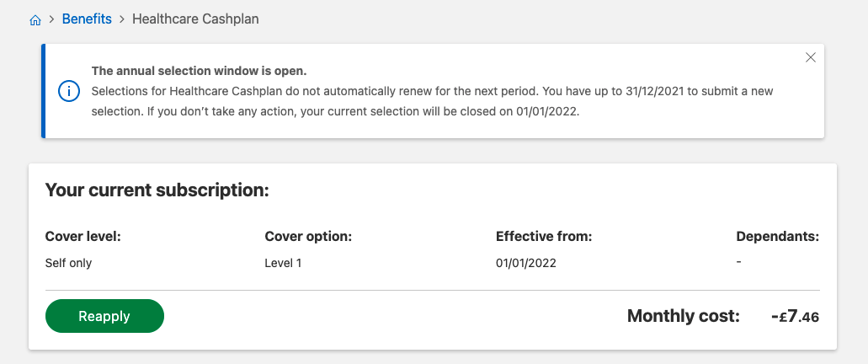Click the 'annual selection window is open' heading
This screenshot has height=364, width=868.
coord(199,71)
